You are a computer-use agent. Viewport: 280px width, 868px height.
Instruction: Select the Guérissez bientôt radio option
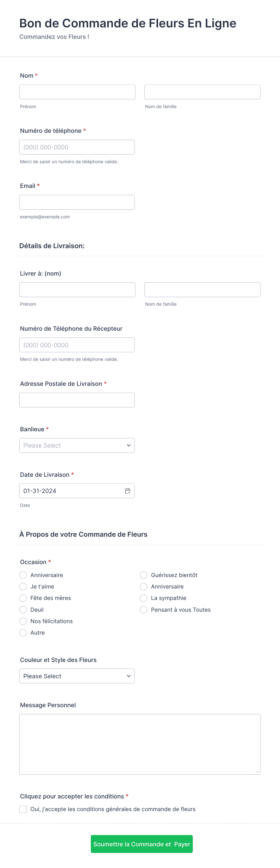click(x=144, y=575)
